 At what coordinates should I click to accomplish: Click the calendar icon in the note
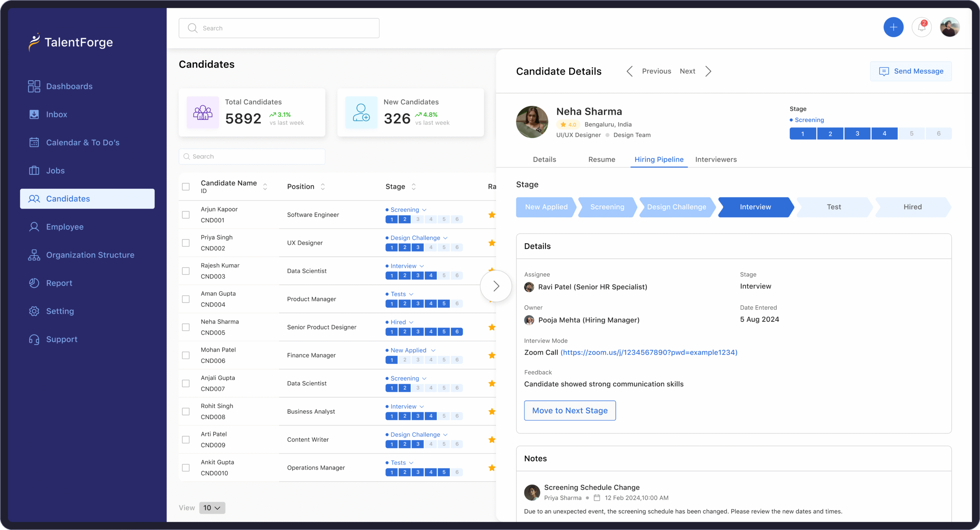point(597,498)
